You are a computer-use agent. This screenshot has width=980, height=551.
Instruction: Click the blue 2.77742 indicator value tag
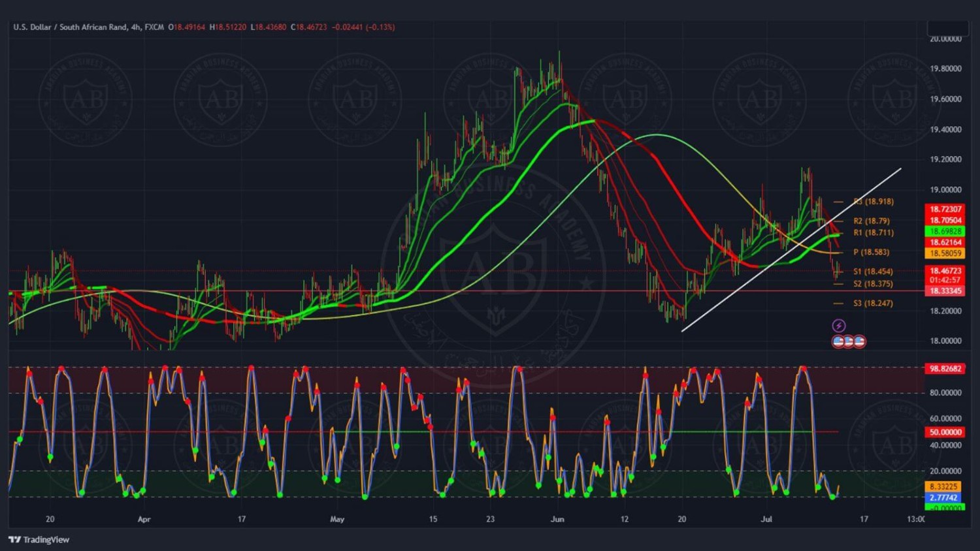coord(943,497)
